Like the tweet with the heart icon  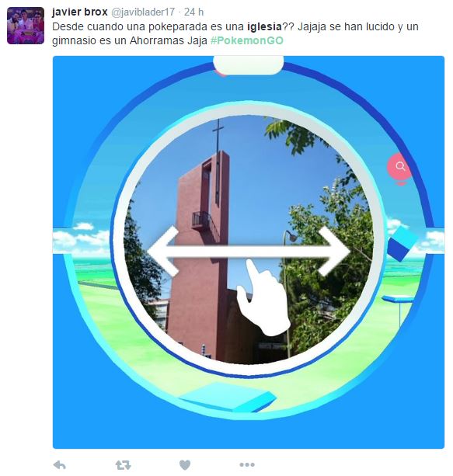185,464
